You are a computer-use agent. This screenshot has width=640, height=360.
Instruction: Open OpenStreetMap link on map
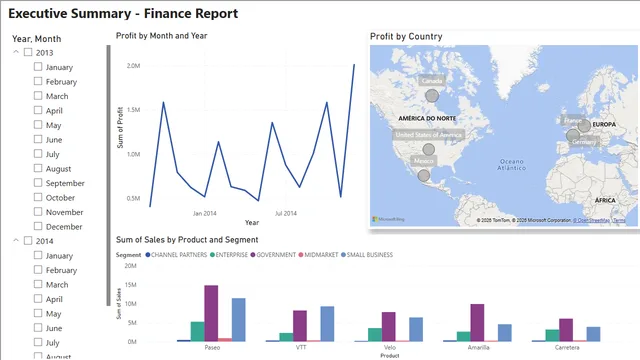591,220
